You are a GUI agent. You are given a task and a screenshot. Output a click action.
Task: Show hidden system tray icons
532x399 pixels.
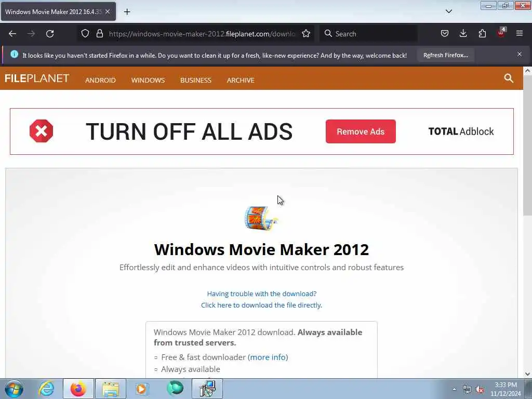click(454, 389)
